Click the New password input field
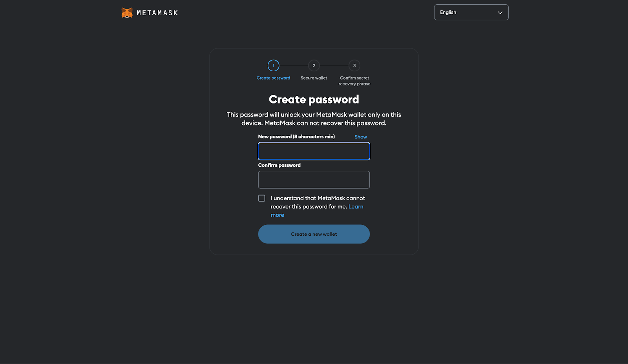The width and height of the screenshot is (628, 364). tap(314, 151)
